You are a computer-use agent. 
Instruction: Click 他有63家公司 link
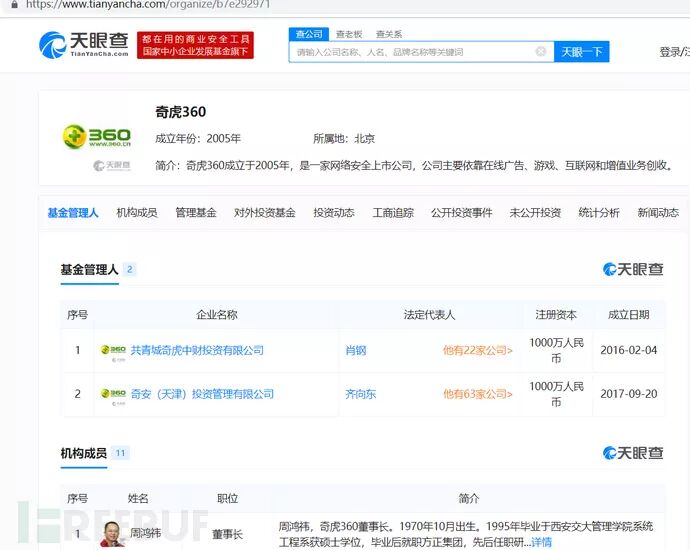(478, 394)
